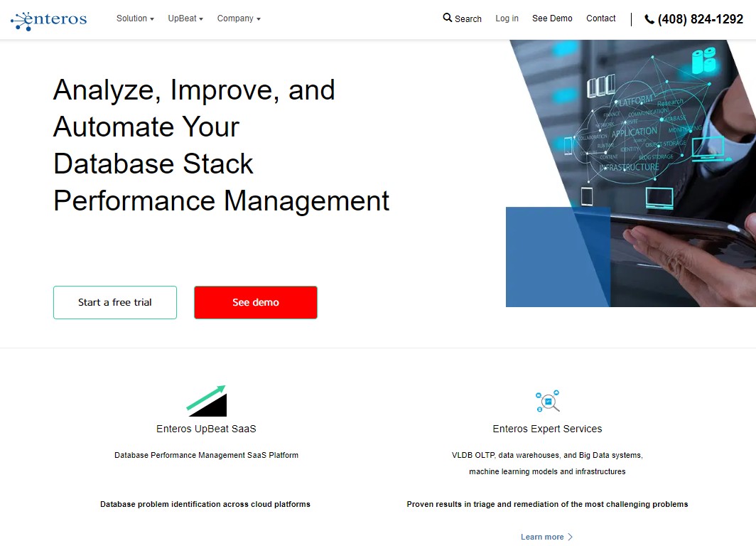Click the 'Proven results in triage and remediation' text
Viewport: 756px width, 546px height.
547,505
